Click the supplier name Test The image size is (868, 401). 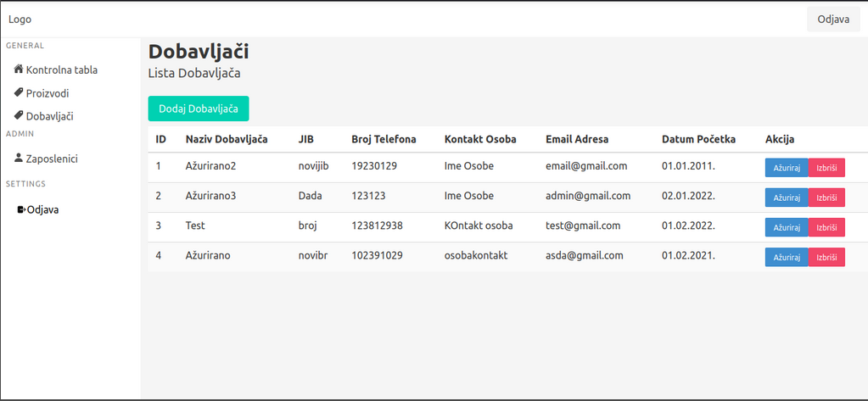click(195, 226)
